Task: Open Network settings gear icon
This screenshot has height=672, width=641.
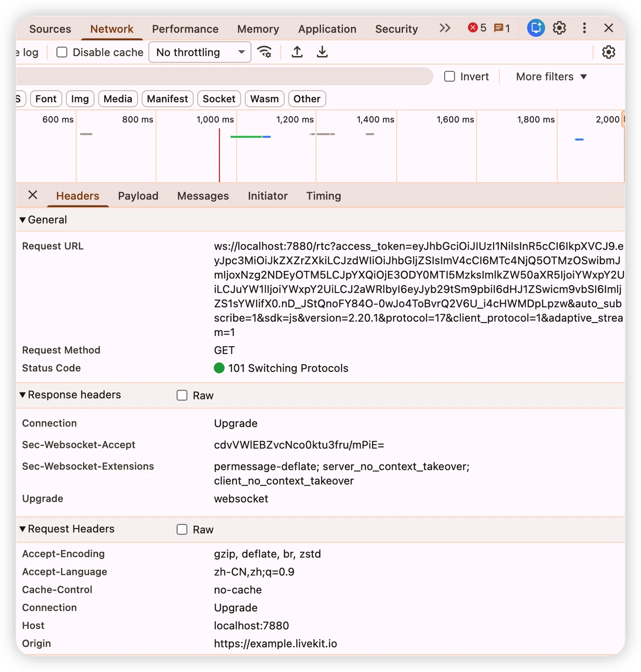Action: tap(608, 52)
